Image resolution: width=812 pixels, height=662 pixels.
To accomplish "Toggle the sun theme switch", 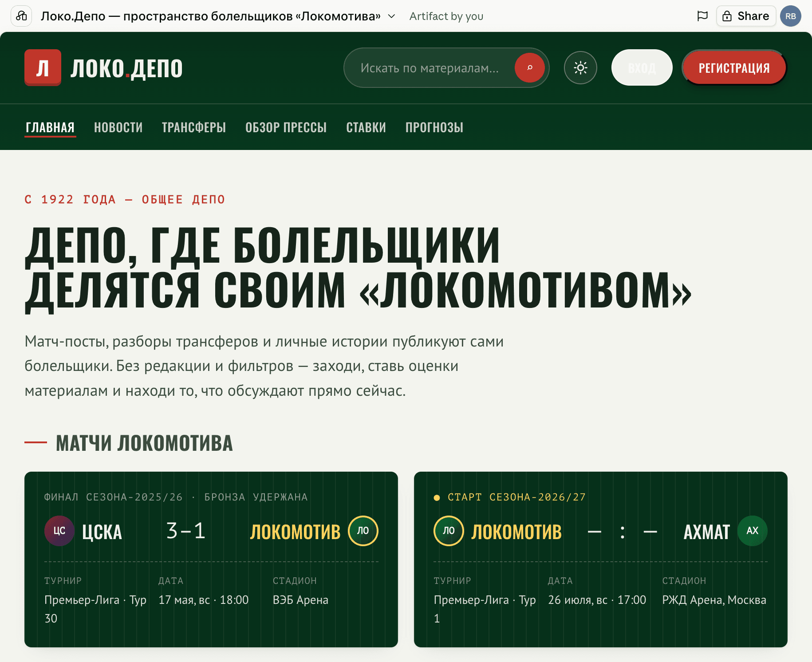I will [580, 68].
